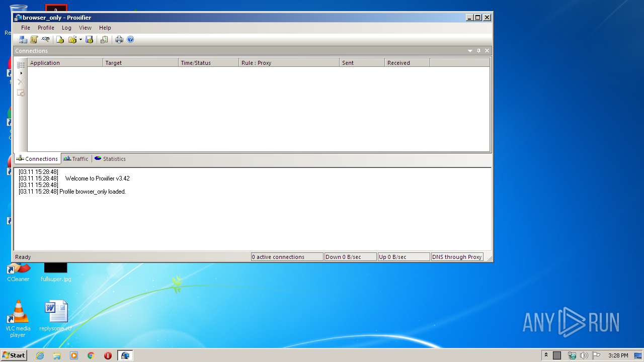Click the taskbar clock showing 3:28 PM
The height and width of the screenshot is (362, 644).
(618, 355)
